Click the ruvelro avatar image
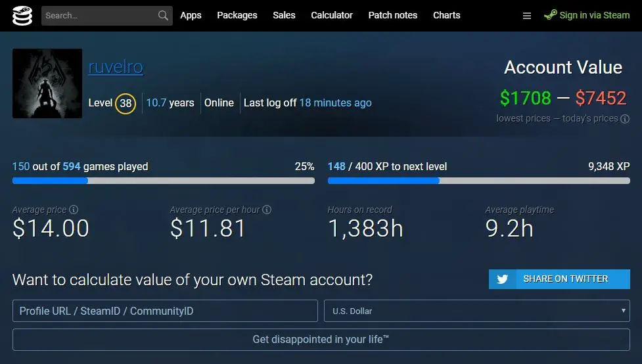 coord(47,83)
